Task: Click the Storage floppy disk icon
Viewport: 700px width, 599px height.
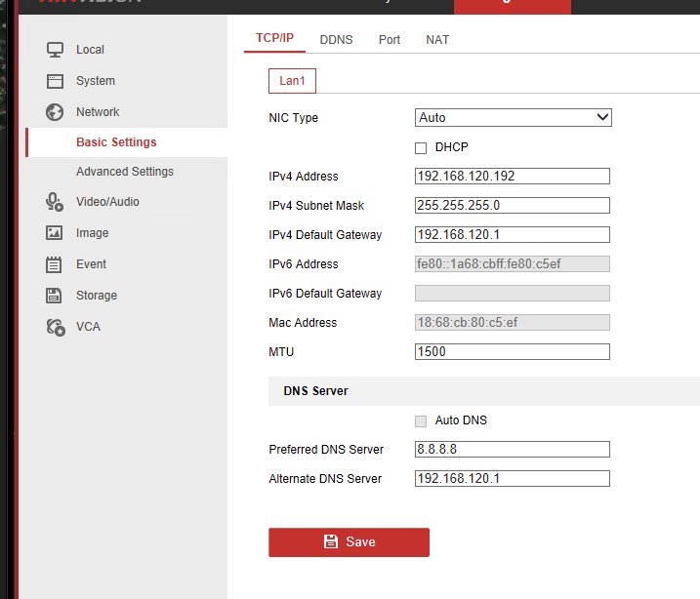Action: [56, 296]
